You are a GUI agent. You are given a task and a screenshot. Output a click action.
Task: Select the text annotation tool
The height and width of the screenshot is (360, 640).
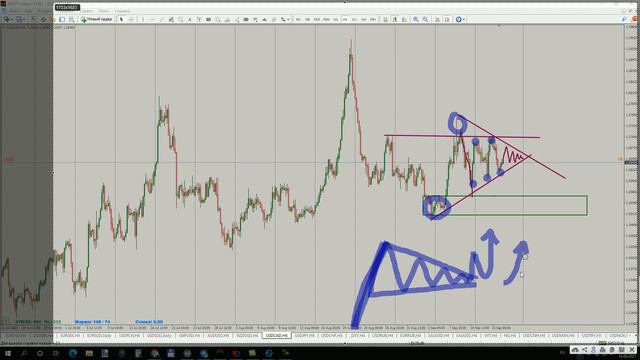click(x=189, y=19)
